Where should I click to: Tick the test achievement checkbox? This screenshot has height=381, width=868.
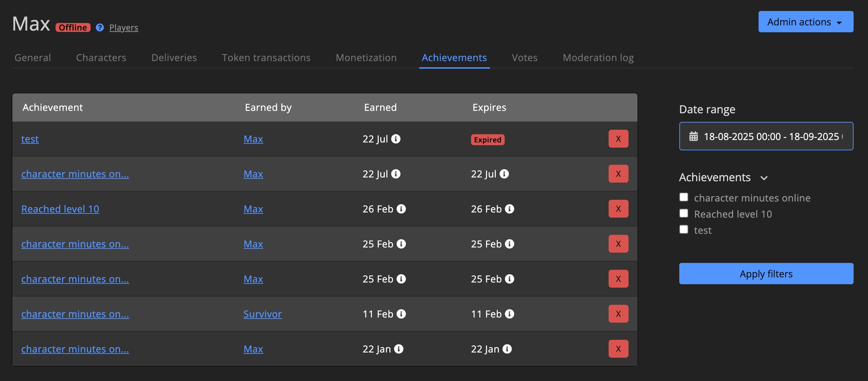point(684,229)
